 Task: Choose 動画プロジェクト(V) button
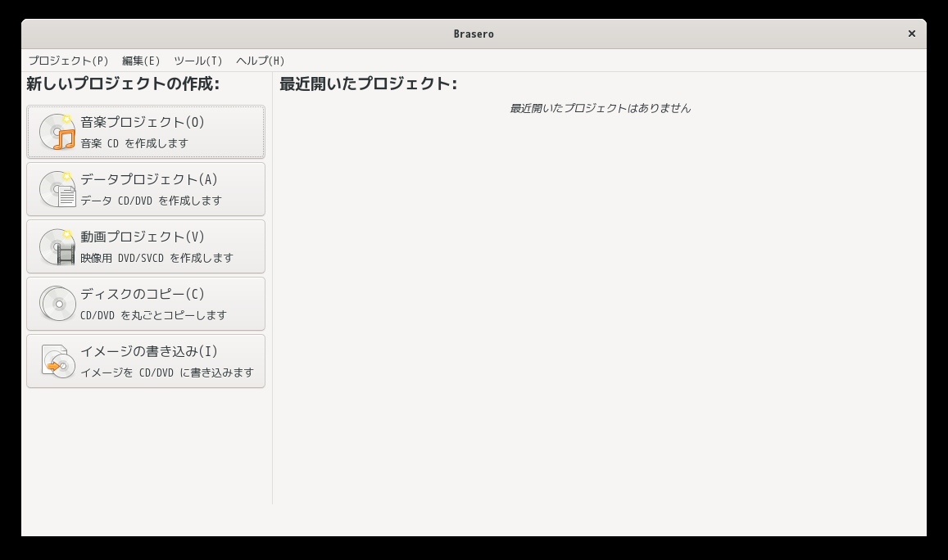146,246
